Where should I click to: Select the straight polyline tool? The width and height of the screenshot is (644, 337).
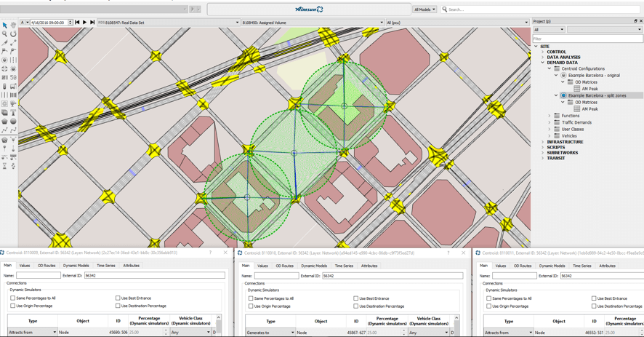click(4, 130)
